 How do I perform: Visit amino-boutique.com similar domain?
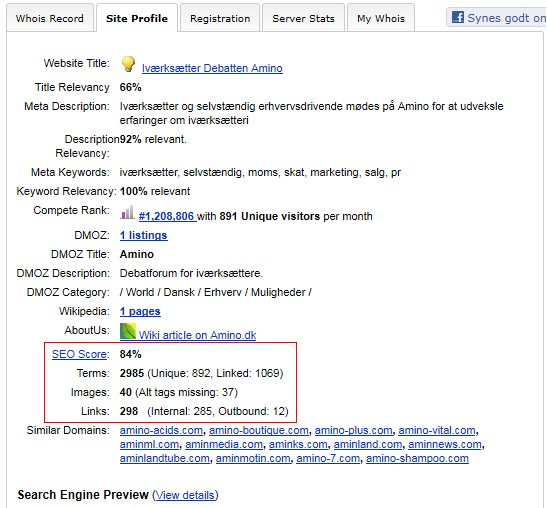[x=258, y=431]
